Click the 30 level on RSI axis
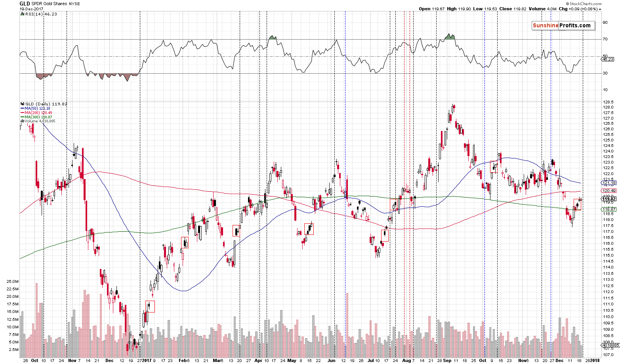 pyautogui.click(x=605, y=73)
